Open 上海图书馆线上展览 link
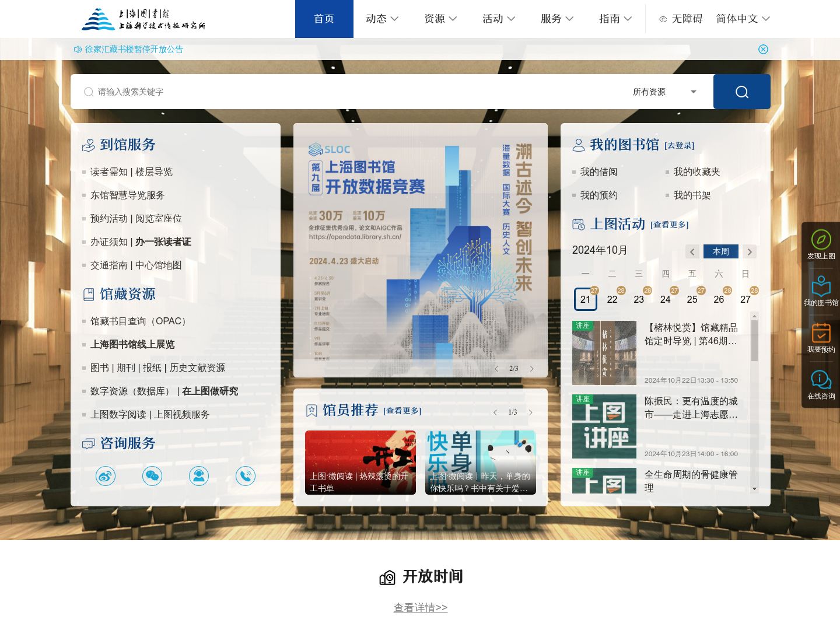The width and height of the screenshot is (840, 630). coord(132,345)
